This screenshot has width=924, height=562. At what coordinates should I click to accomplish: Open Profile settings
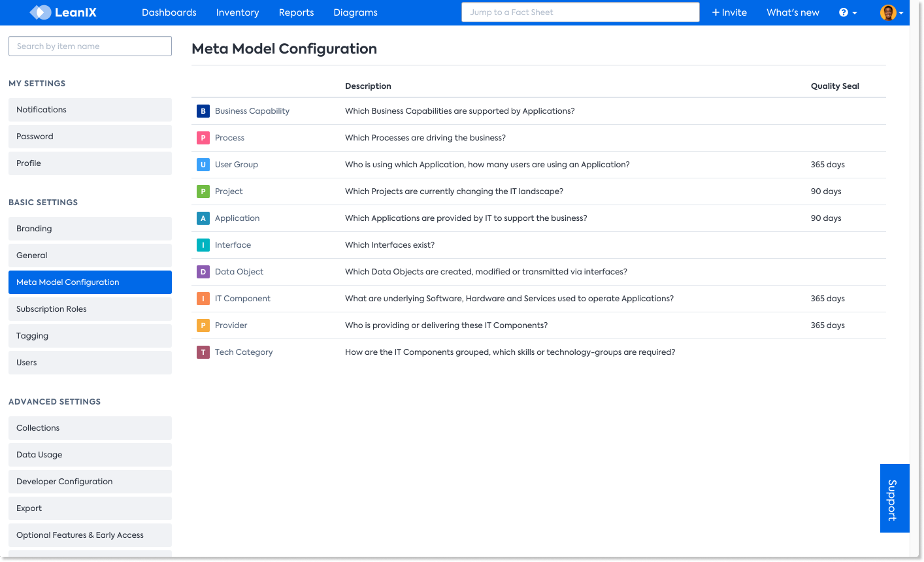(x=90, y=163)
